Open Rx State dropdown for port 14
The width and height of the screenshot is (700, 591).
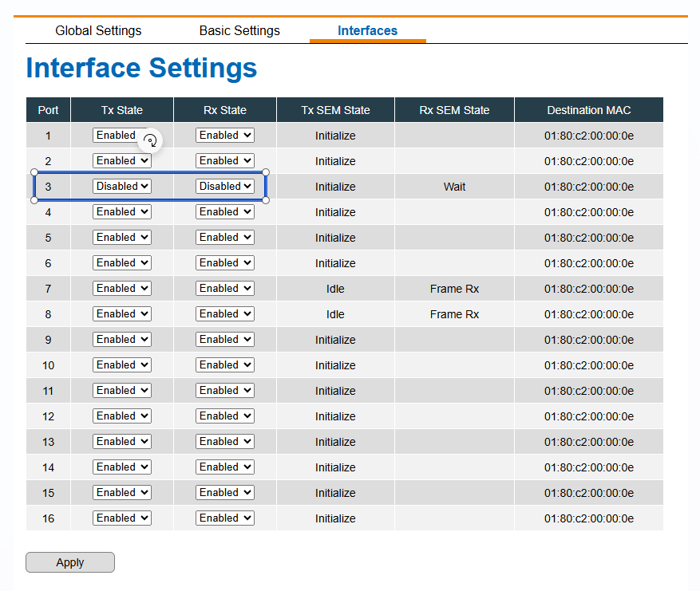225,467
